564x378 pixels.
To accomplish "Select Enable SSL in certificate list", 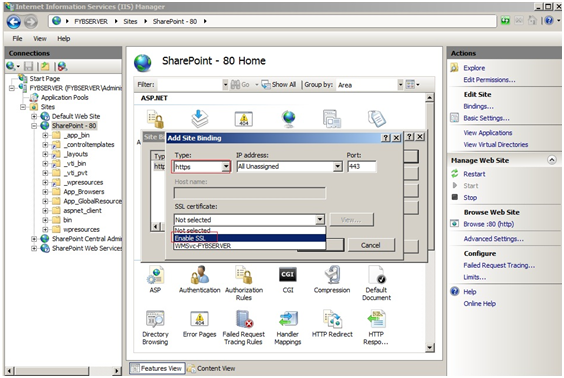I will click(250, 238).
